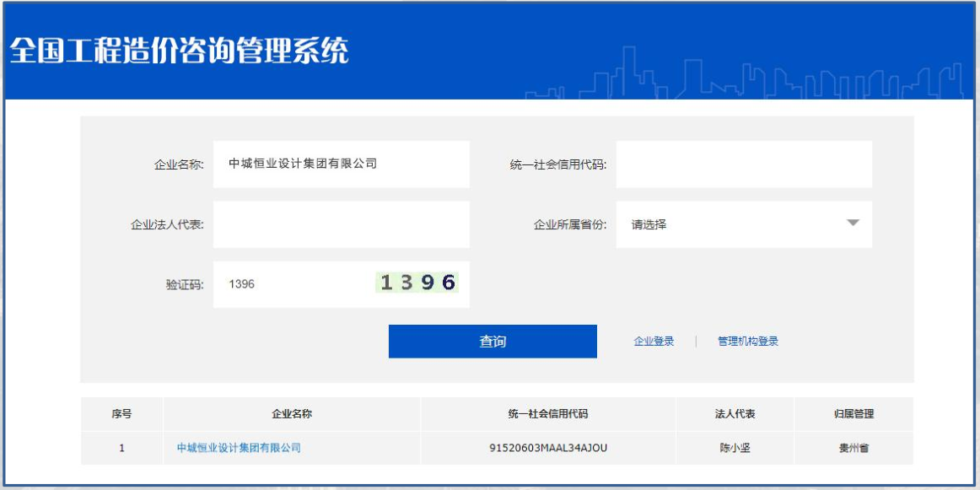The image size is (980, 490).
Task: Open the 管理机构登录 link
Action: (x=748, y=342)
